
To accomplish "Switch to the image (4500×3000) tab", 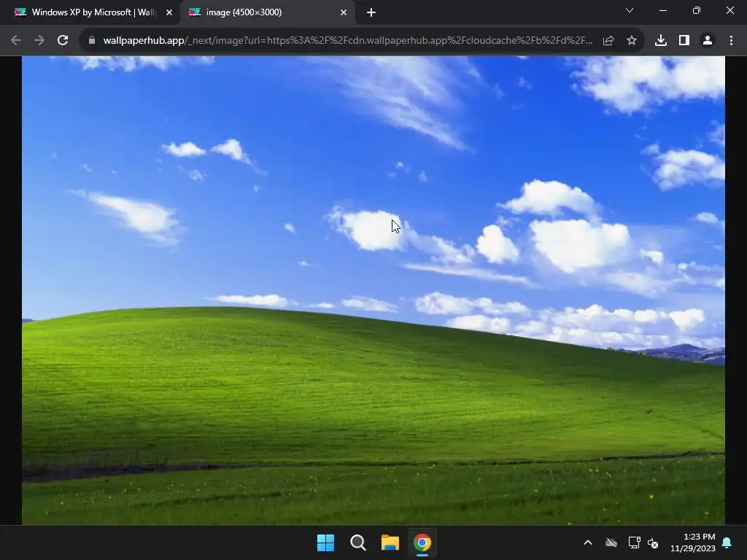I will coord(267,12).
